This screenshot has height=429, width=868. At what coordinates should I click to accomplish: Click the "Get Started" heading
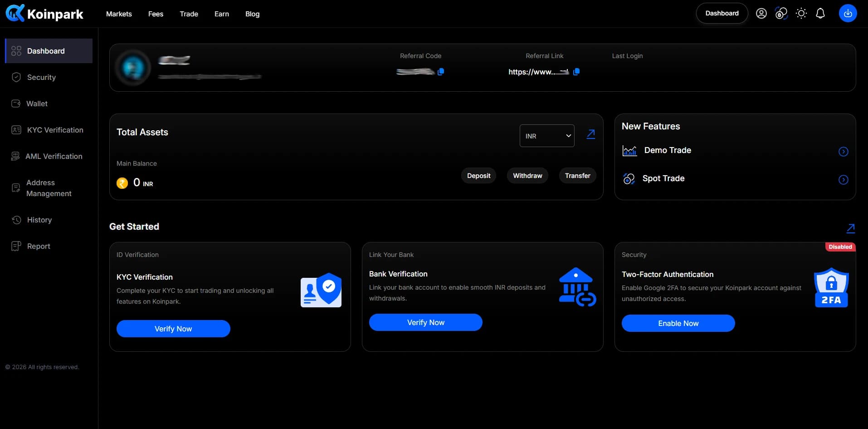134,227
